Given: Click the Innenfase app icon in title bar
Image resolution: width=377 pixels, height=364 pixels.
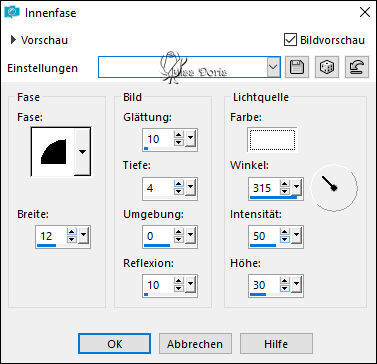Looking at the screenshot, I should tap(12, 13).
